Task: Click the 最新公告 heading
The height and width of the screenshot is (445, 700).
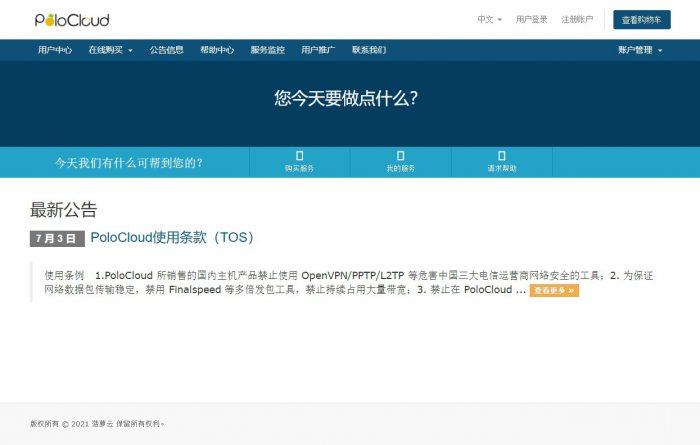Action: (63, 210)
